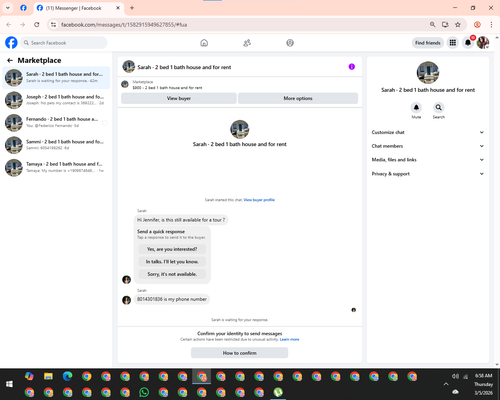Send quick response "Sorry, it's not available."
This screenshot has width=500, height=400.
(x=172, y=274)
